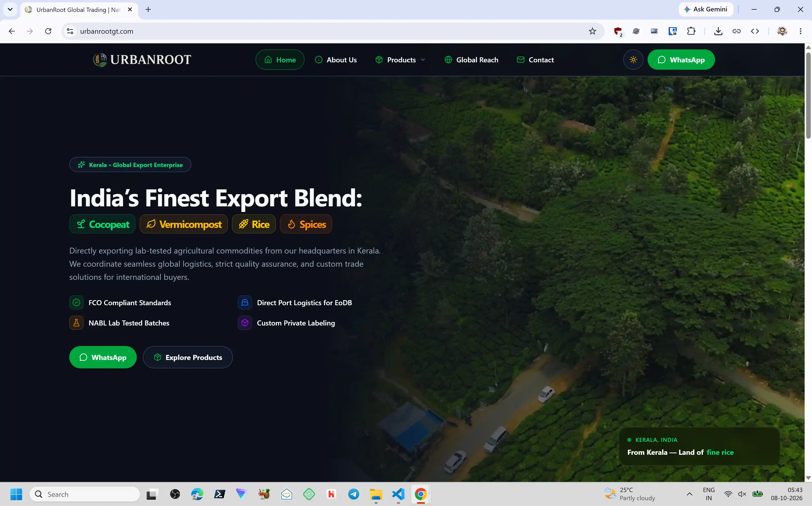Click the browser forward arrow
812x506 pixels.
tap(30, 31)
